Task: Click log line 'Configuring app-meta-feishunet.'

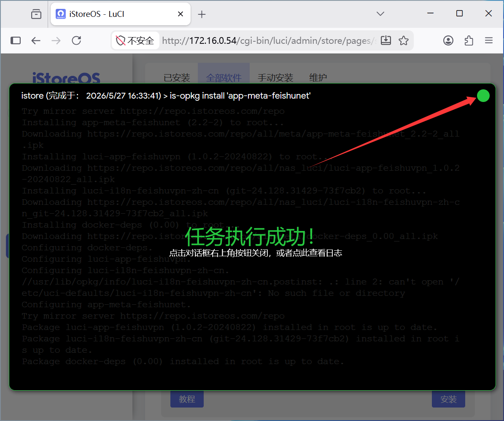Action: point(106,304)
